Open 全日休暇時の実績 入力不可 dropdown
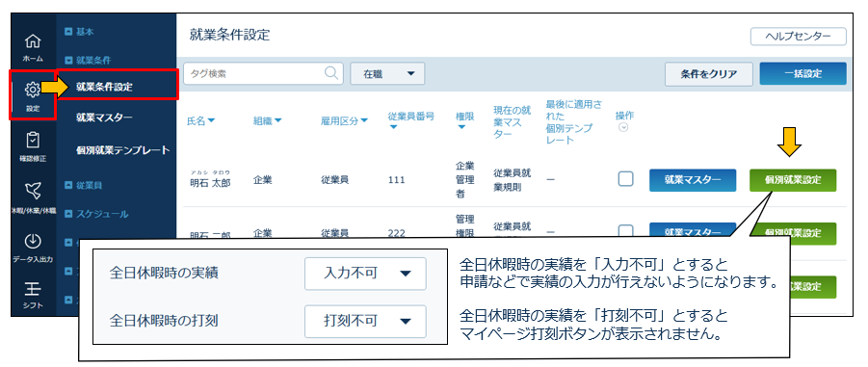The image size is (868, 367). [365, 274]
